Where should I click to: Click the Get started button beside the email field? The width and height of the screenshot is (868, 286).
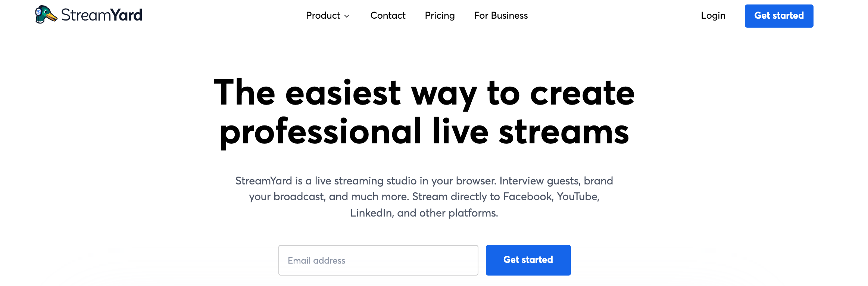pos(528,260)
